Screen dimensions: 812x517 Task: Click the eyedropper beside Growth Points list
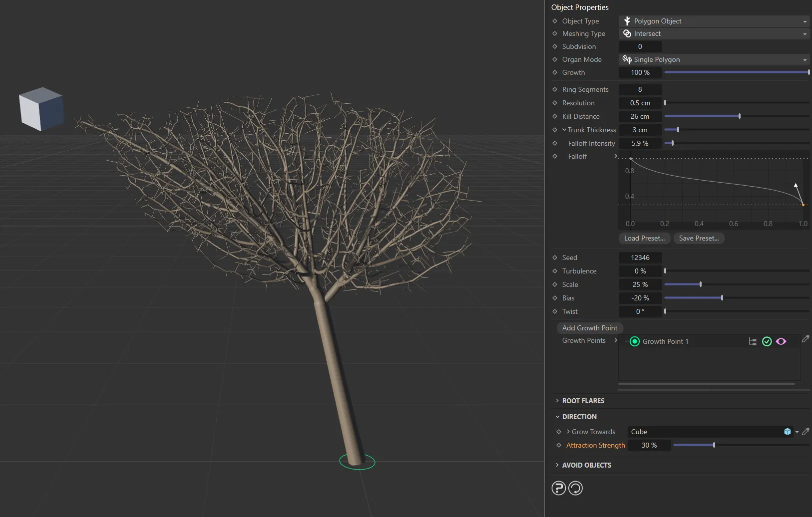pos(805,339)
